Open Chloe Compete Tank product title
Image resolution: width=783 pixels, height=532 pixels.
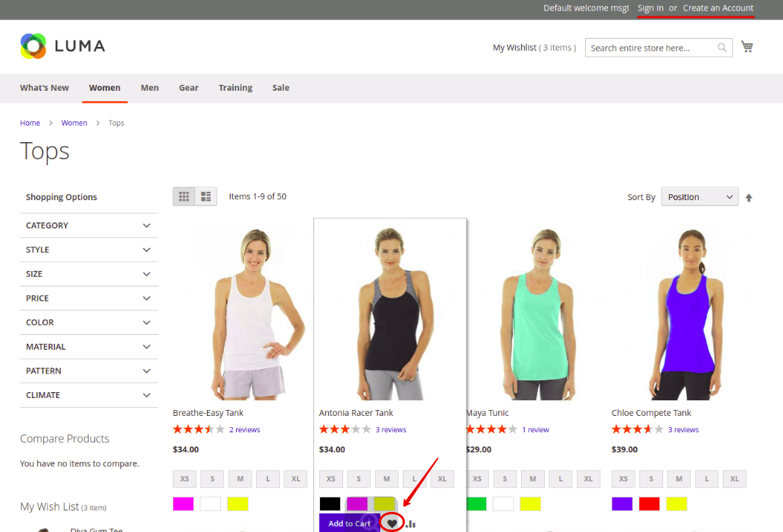tap(651, 413)
